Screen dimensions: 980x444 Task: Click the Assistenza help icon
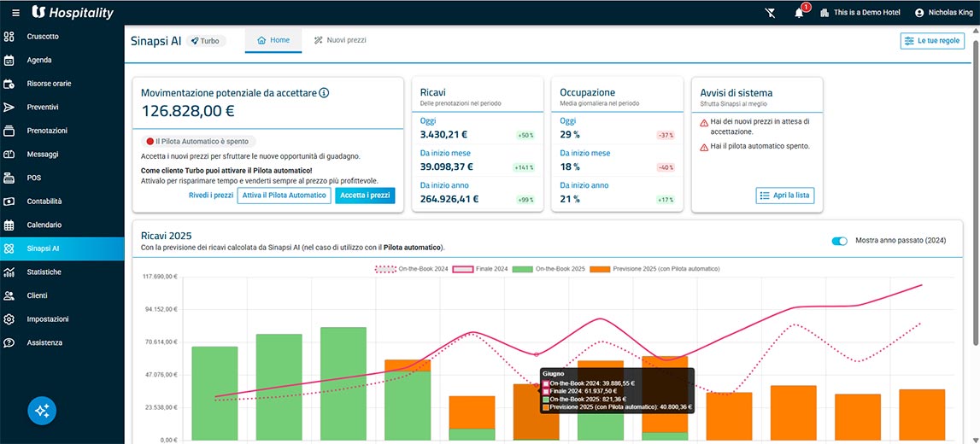pos(9,343)
